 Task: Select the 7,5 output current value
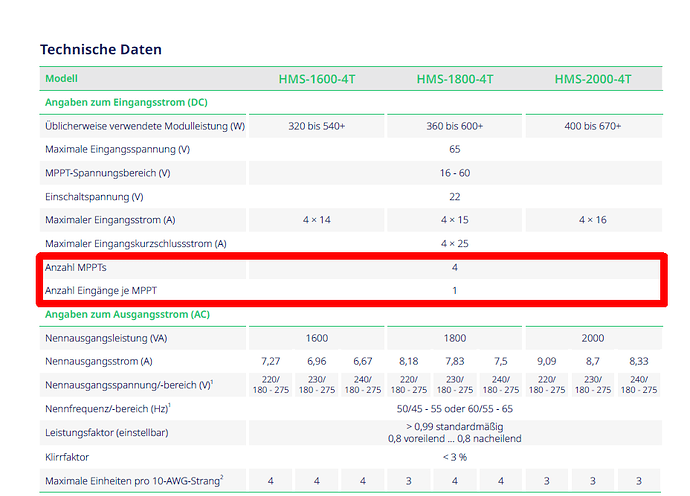coord(501,362)
